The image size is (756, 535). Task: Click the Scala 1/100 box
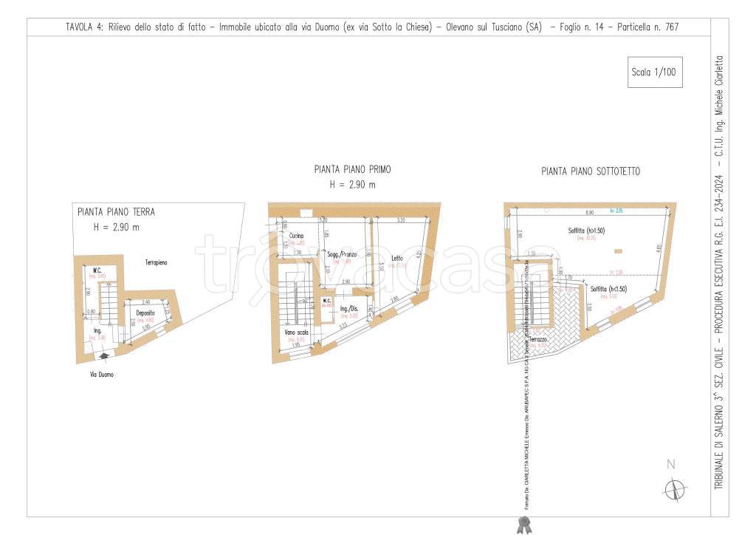coord(653,72)
